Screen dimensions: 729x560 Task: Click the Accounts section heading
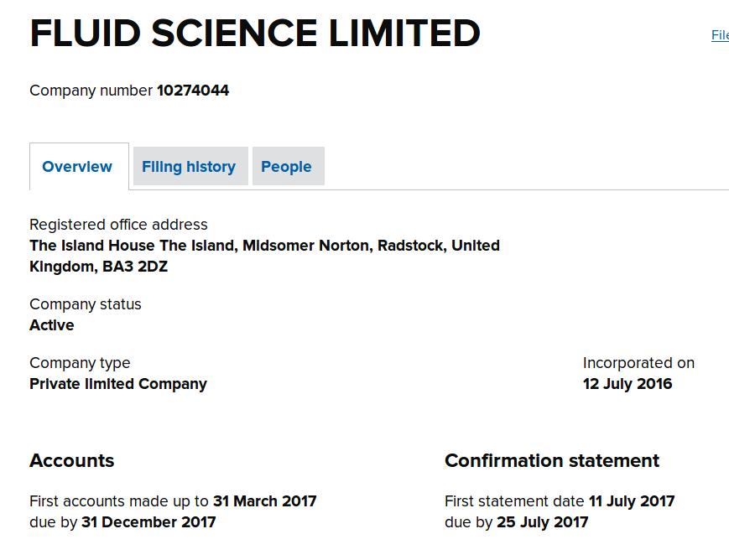pos(71,460)
